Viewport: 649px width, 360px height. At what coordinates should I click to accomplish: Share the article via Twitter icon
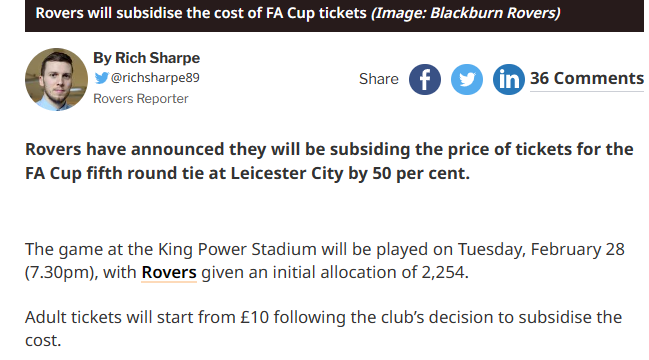466,79
